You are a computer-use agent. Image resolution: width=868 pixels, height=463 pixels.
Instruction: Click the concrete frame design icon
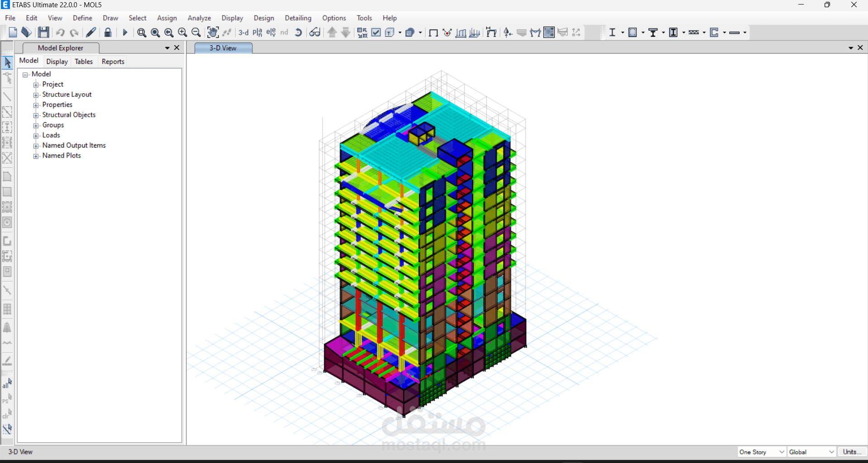(633, 32)
